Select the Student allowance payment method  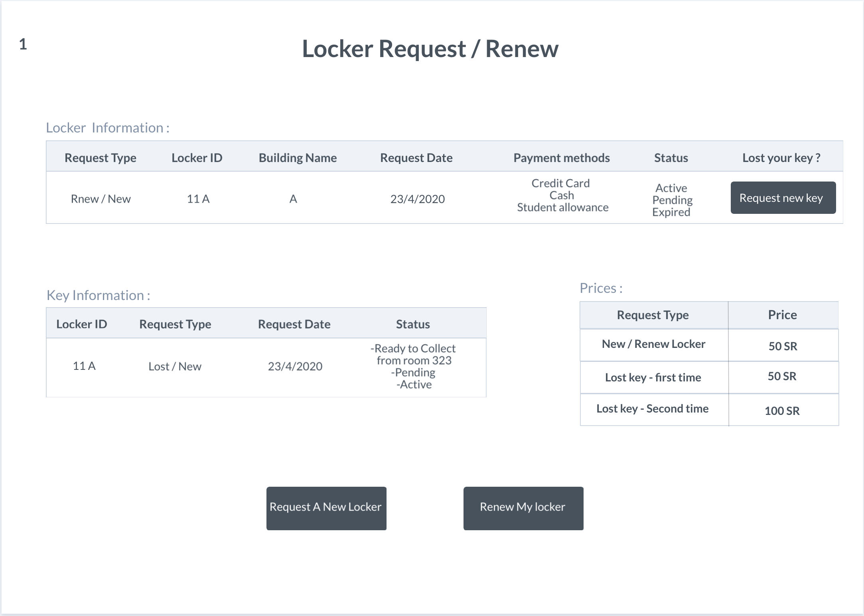pos(563,207)
